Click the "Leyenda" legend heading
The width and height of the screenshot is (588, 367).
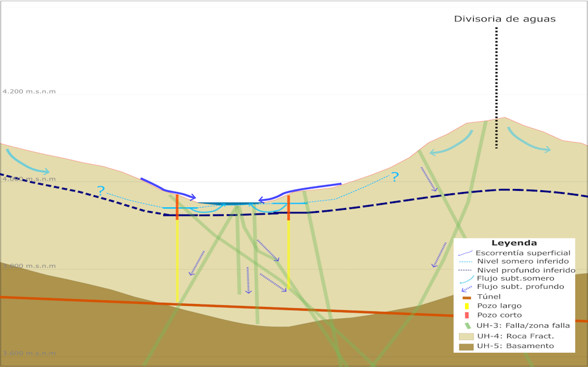click(513, 243)
